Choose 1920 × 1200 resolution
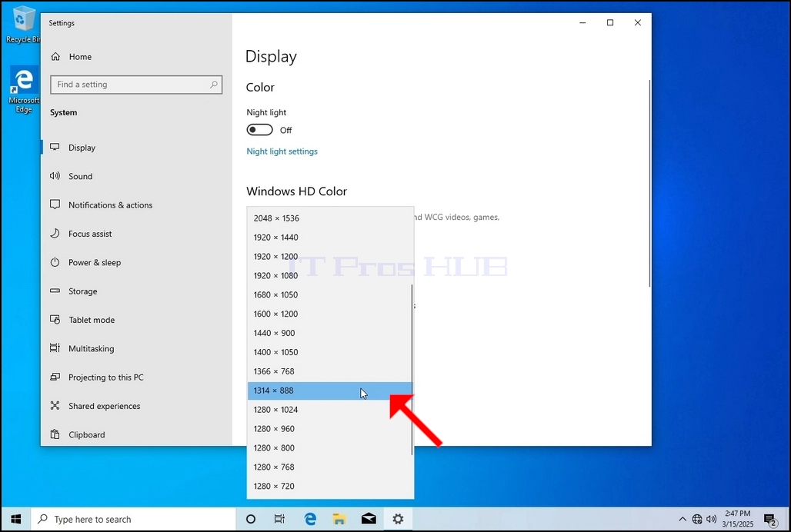Viewport: 791px width, 532px height. coord(330,257)
